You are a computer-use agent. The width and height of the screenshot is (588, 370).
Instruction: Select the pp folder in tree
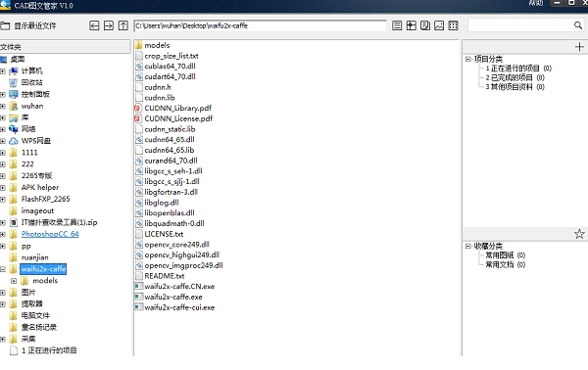25,246
